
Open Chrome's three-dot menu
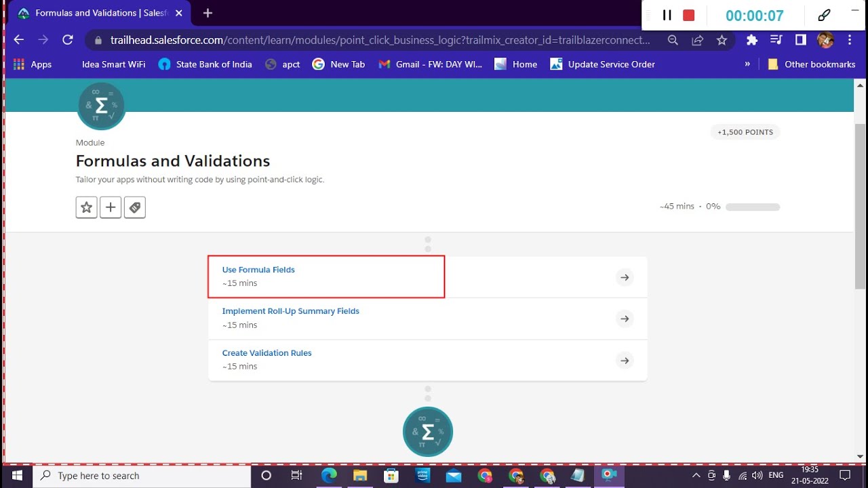point(850,40)
